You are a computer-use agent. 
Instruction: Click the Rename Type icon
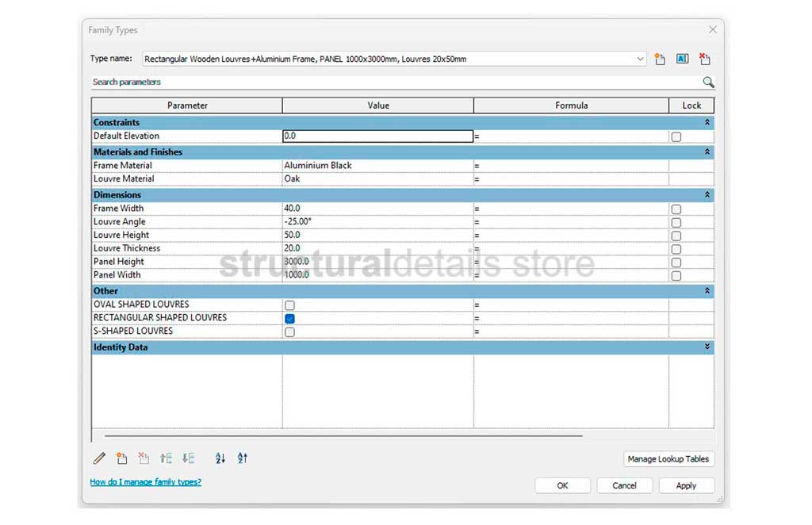pyautogui.click(x=682, y=59)
